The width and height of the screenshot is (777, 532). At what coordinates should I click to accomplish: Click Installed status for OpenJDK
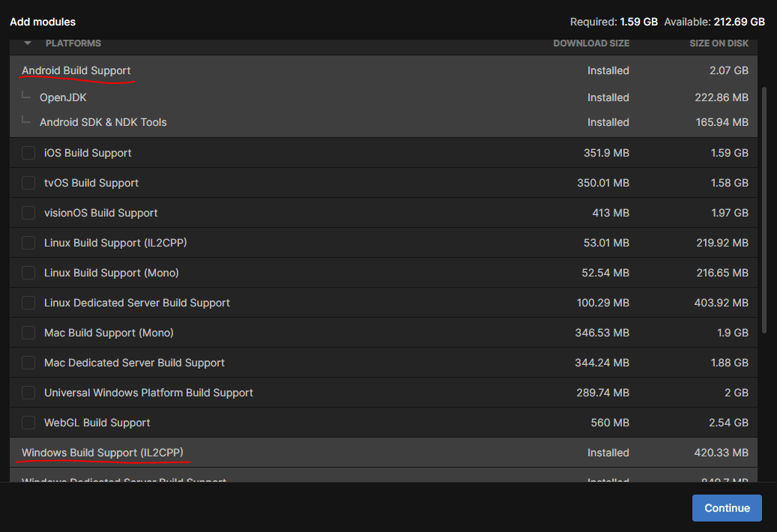(608, 97)
